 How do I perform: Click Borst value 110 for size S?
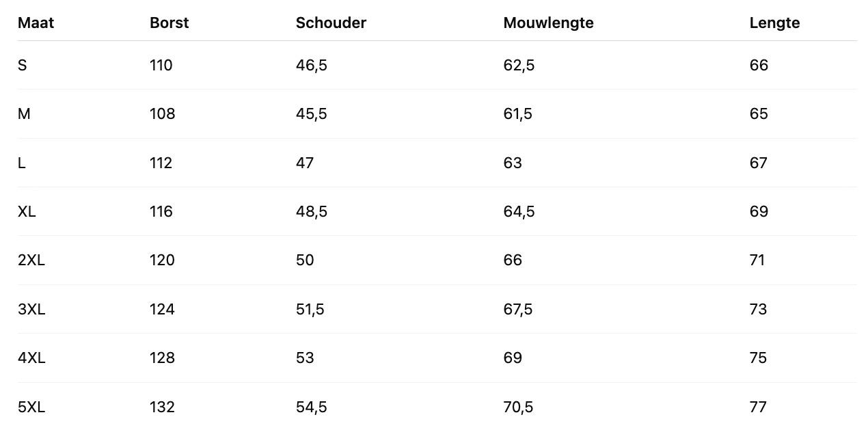(161, 65)
